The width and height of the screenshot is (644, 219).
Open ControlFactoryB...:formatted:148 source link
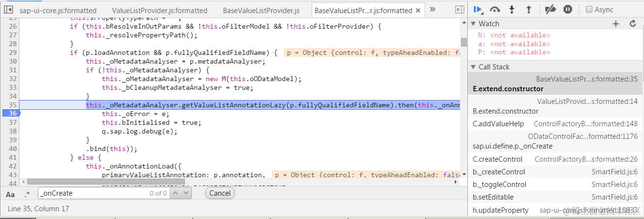[x=586, y=124]
